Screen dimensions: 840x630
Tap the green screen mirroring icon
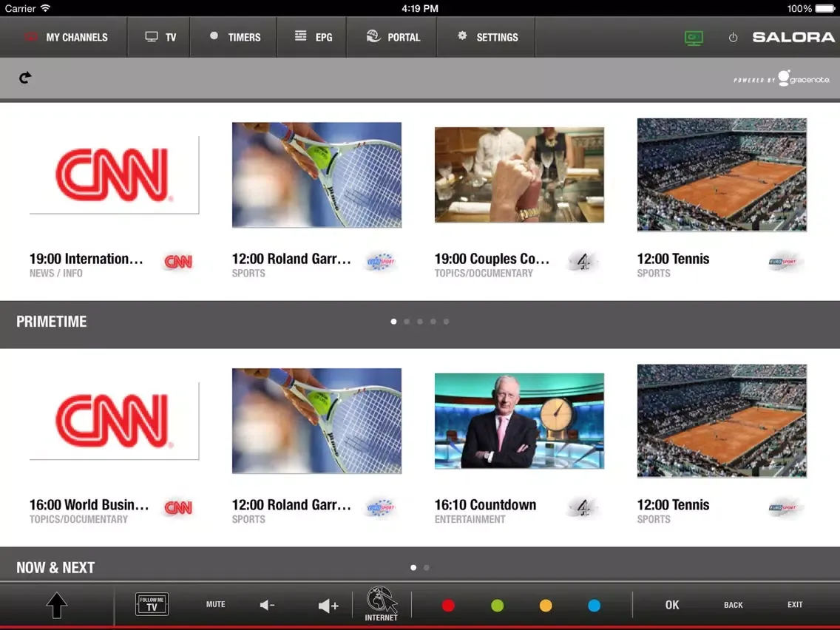[694, 38]
